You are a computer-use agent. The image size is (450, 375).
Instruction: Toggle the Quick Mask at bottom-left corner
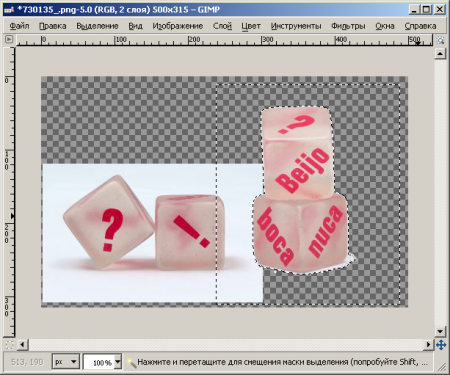pyautogui.click(x=9, y=344)
